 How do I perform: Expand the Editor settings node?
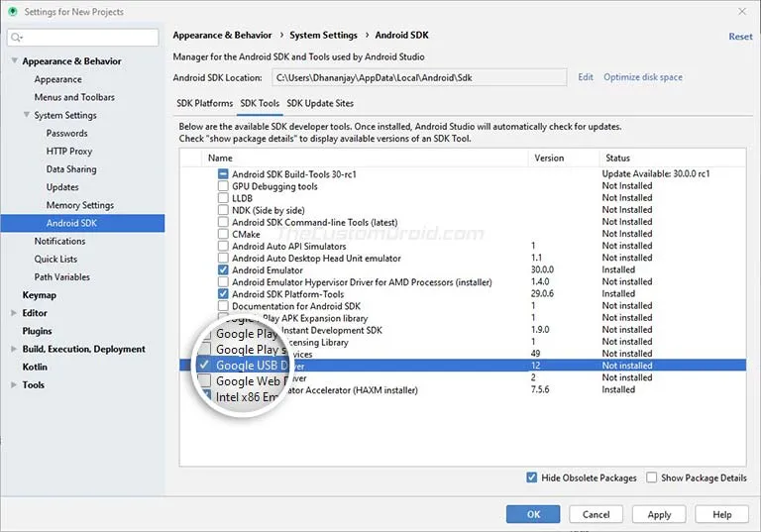pos(14,313)
